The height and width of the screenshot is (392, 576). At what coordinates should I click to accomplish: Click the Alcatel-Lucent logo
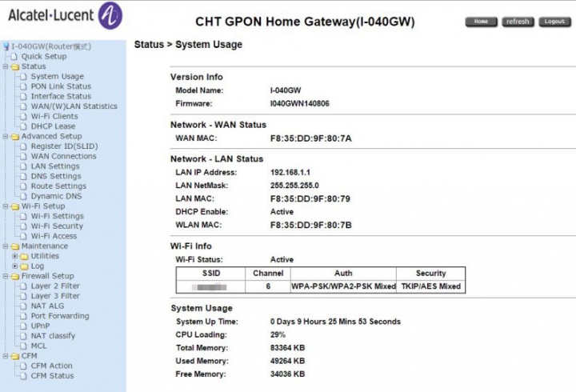pos(65,15)
